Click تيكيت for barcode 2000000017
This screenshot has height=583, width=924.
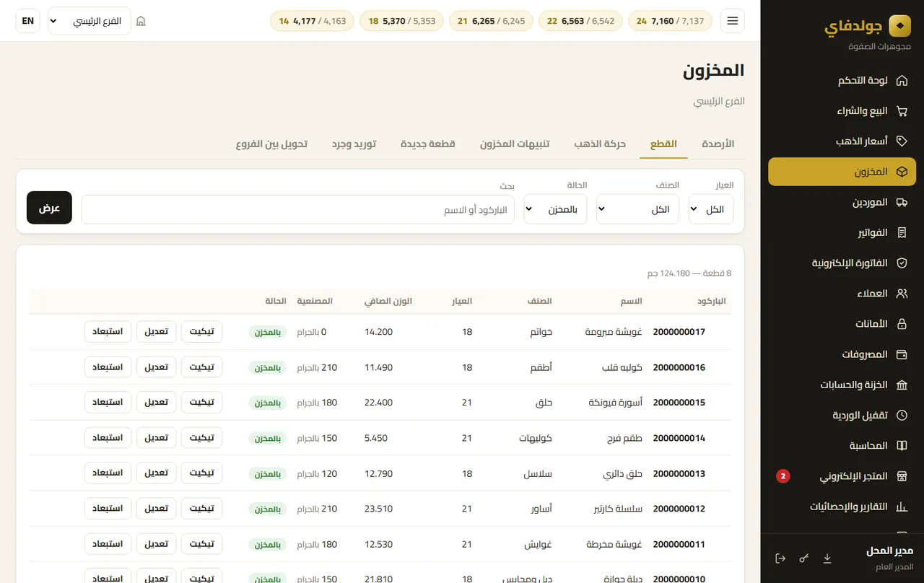pos(201,332)
